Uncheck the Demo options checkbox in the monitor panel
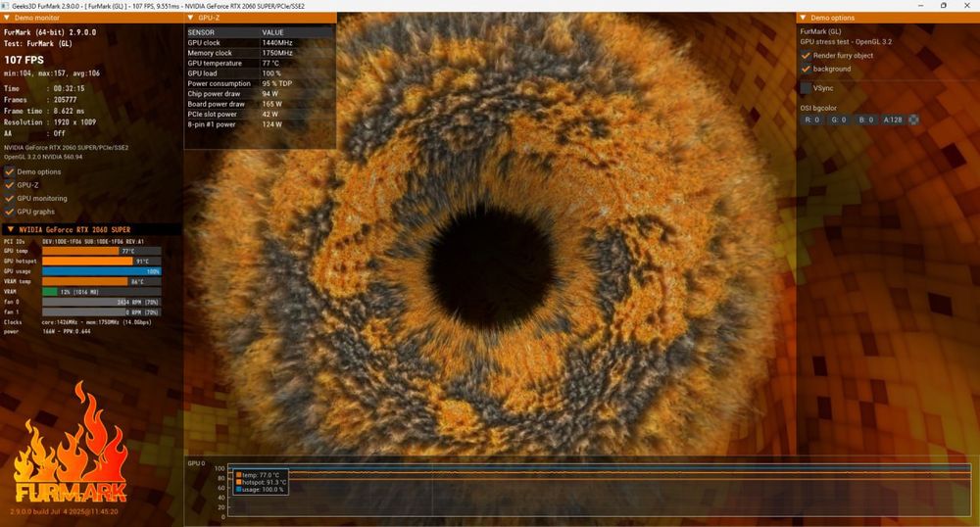Image resolution: width=980 pixels, height=527 pixels. coord(10,171)
